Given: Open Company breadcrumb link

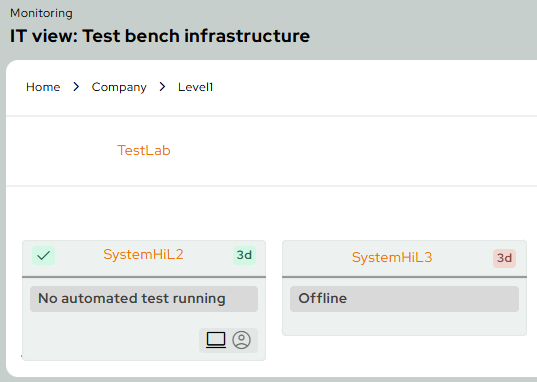Looking at the screenshot, I should tap(119, 87).
